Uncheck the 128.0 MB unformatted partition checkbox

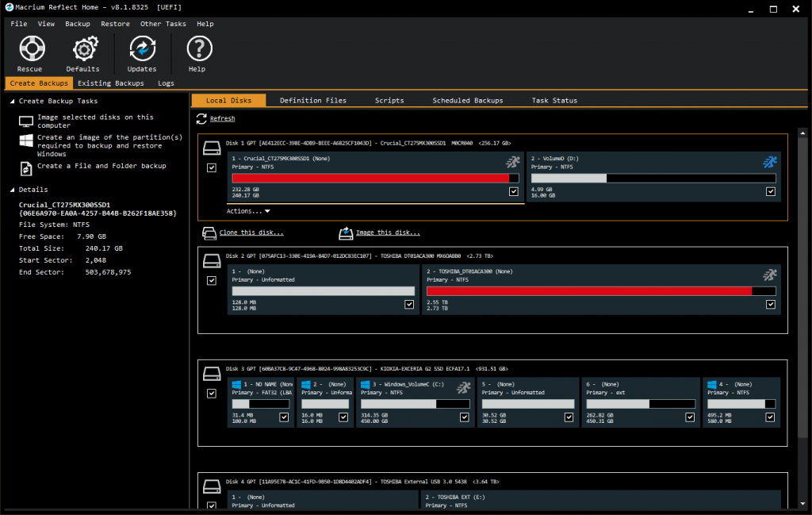[x=409, y=304]
